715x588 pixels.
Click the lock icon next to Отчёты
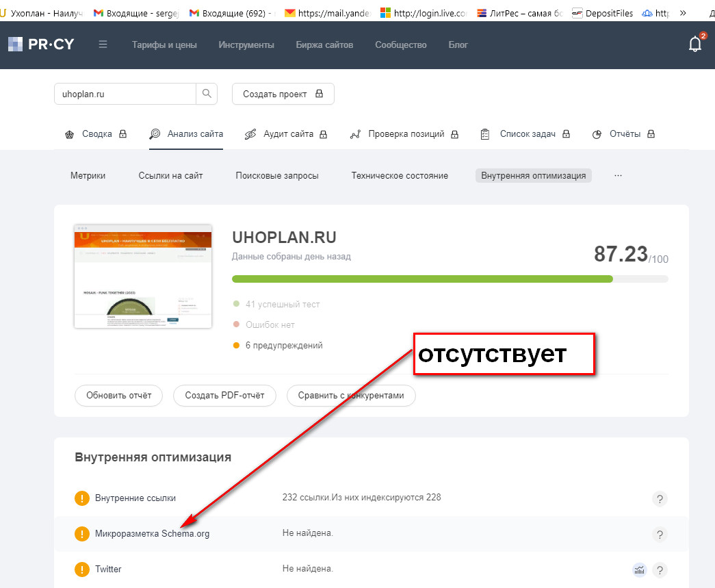coord(651,133)
